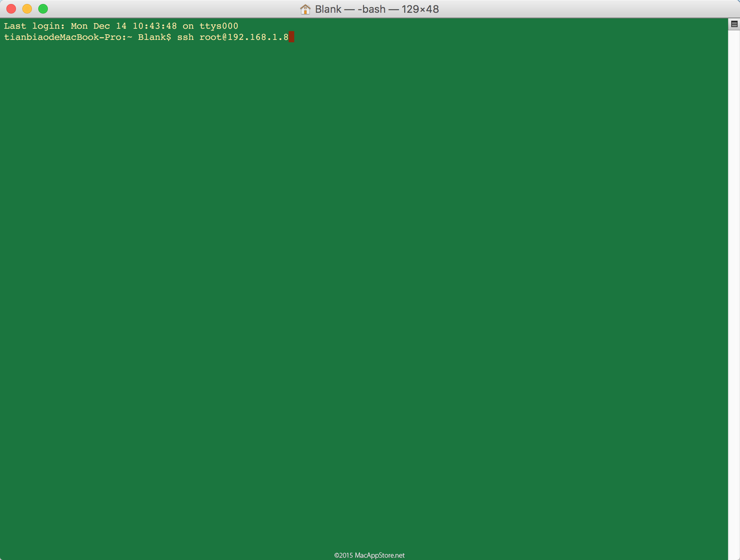
Task: Click the vertical scrollbar track on the right
Action: pos(734,279)
